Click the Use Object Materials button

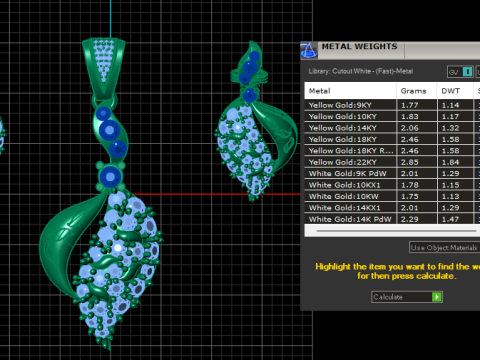pos(444,247)
